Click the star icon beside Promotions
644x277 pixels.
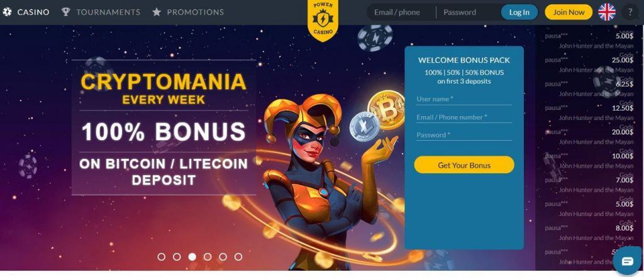click(157, 12)
